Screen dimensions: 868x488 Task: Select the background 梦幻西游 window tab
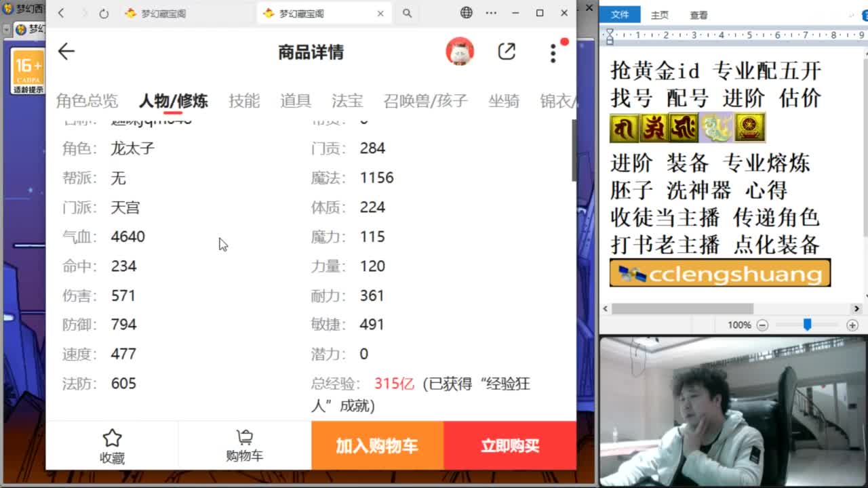(x=28, y=29)
